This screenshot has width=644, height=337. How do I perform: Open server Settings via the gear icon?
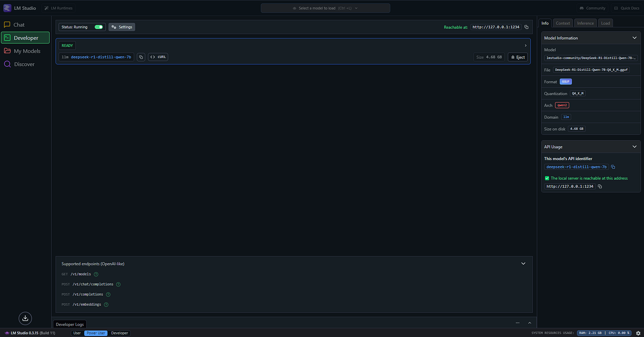(122, 27)
